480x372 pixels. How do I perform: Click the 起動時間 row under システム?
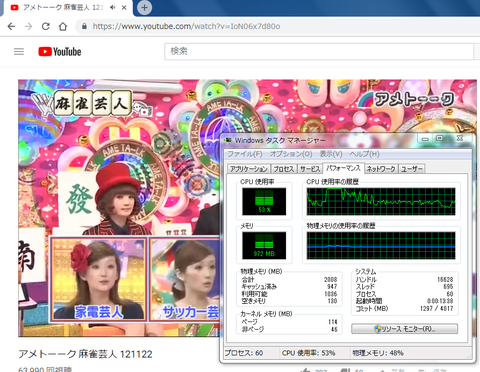(404, 301)
